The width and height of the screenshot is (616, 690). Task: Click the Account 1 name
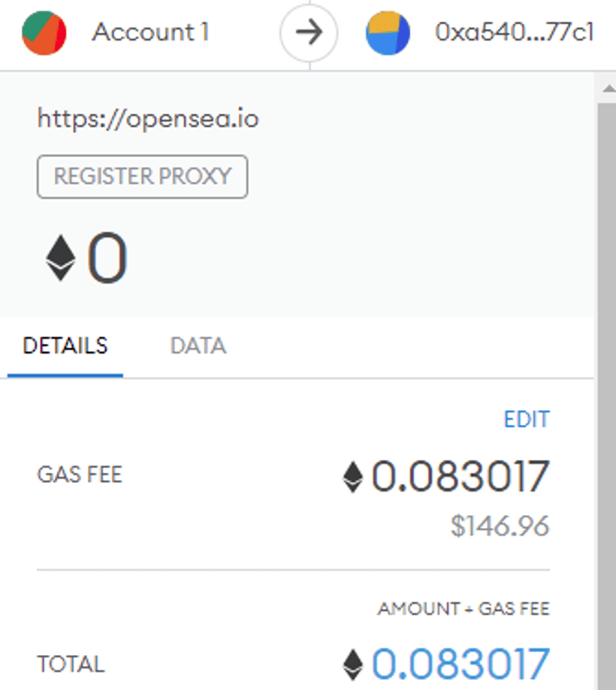[151, 32]
